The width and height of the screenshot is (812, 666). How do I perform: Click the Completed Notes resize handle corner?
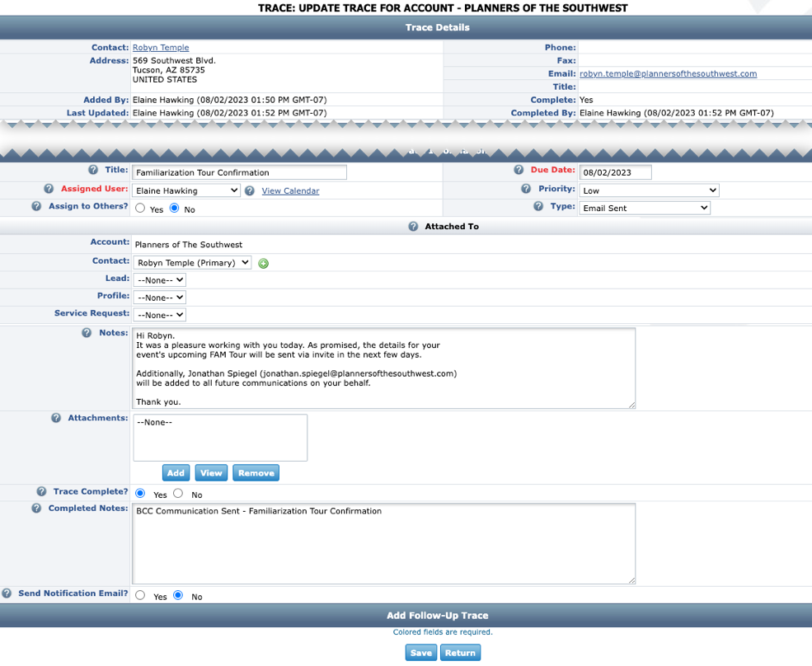(631, 580)
